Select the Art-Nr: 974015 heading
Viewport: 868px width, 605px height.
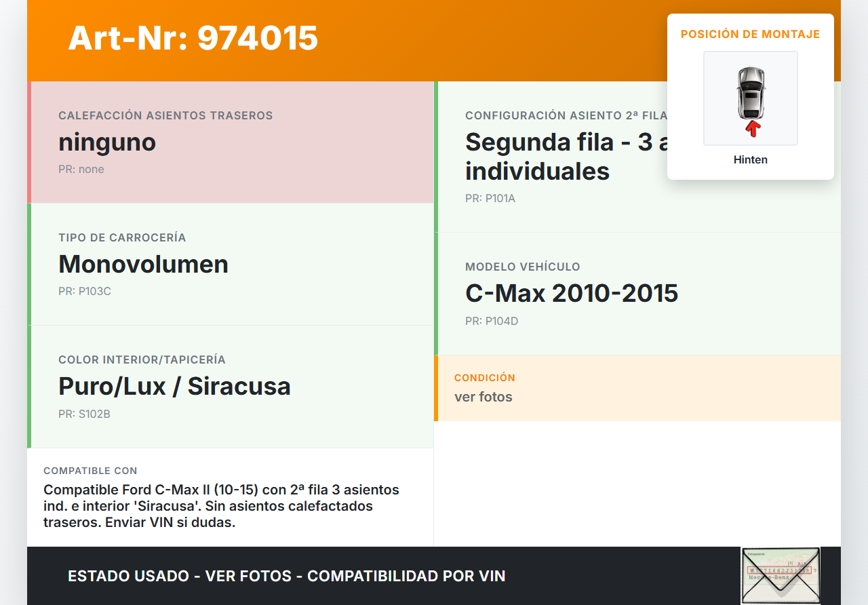pos(193,37)
